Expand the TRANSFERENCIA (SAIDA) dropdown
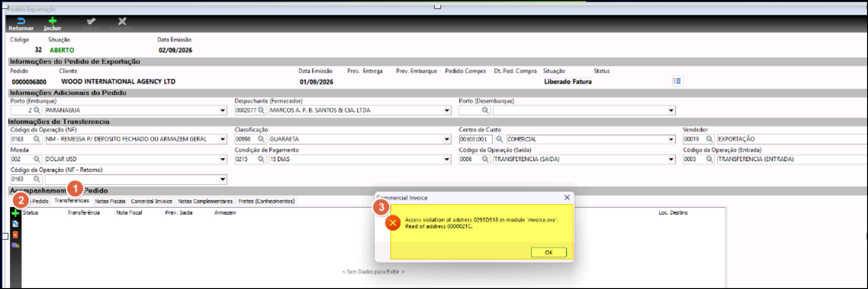868x289 pixels. [671, 160]
